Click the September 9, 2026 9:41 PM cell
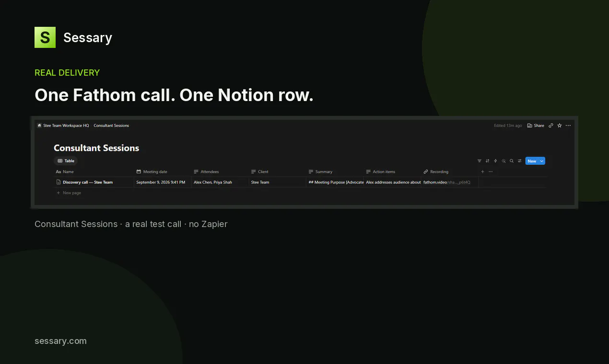Viewport: 609px width, 364px height. click(x=161, y=182)
